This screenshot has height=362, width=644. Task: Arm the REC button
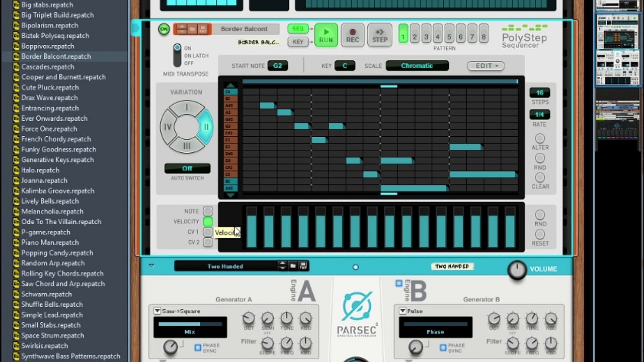click(x=353, y=35)
